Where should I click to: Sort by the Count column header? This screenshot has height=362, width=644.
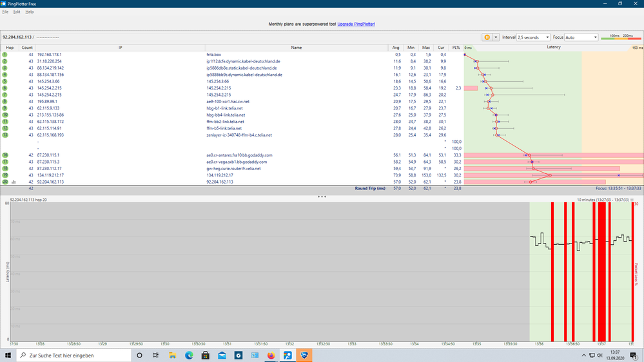[27, 48]
